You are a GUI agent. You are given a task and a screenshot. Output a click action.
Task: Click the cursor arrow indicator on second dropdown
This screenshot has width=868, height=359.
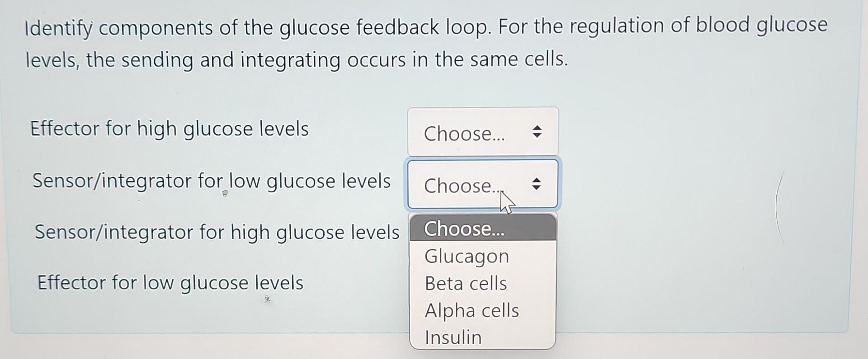pyautogui.click(x=506, y=200)
